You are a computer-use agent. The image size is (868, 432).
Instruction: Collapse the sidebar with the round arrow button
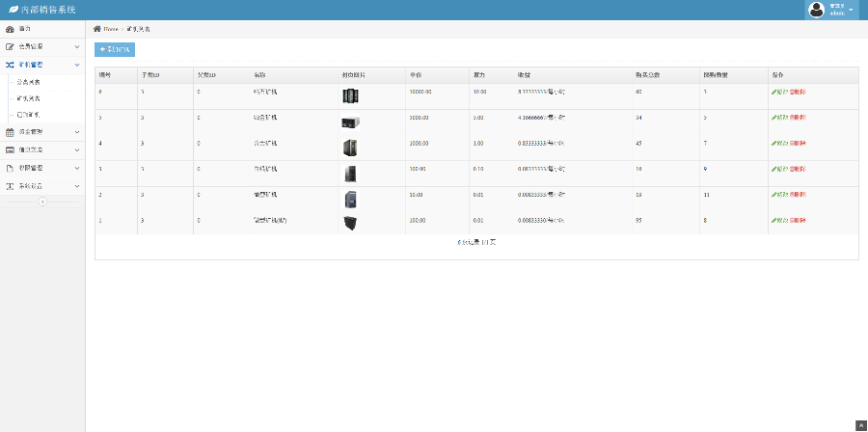(42, 202)
